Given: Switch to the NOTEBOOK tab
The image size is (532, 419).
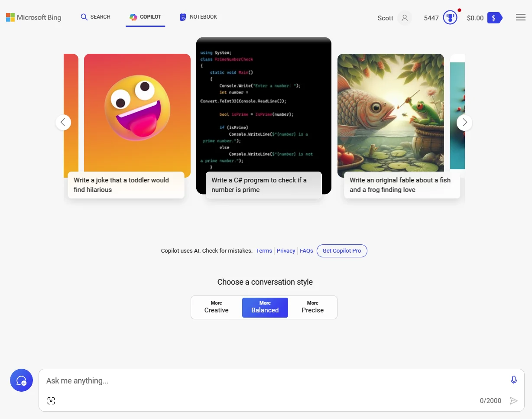Looking at the screenshot, I should pyautogui.click(x=198, y=17).
